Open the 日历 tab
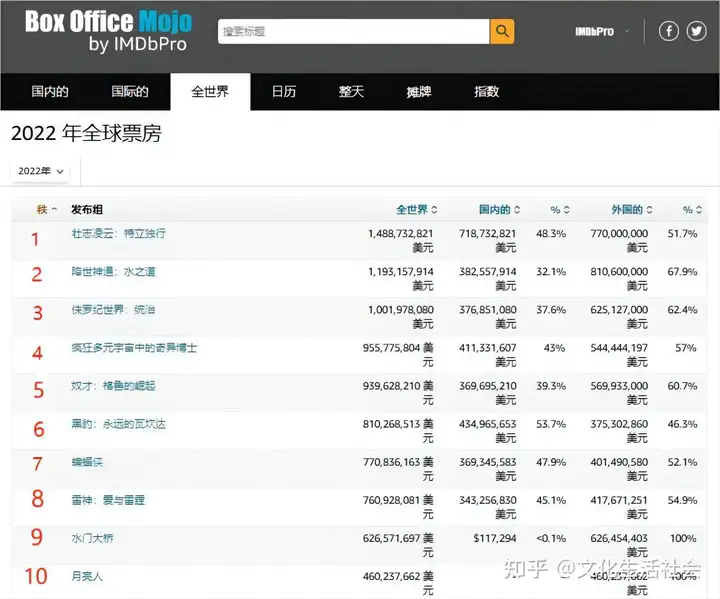 284,91
